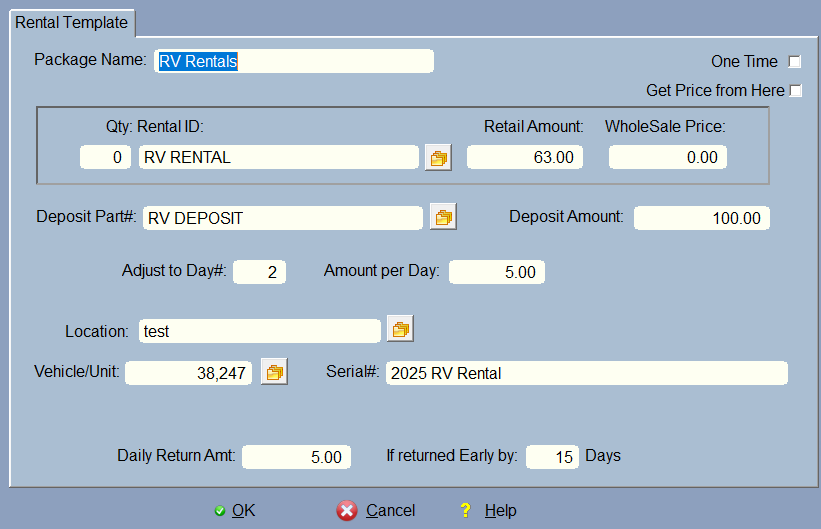Click the Deposit Part#: label

pyautogui.click(x=86, y=216)
